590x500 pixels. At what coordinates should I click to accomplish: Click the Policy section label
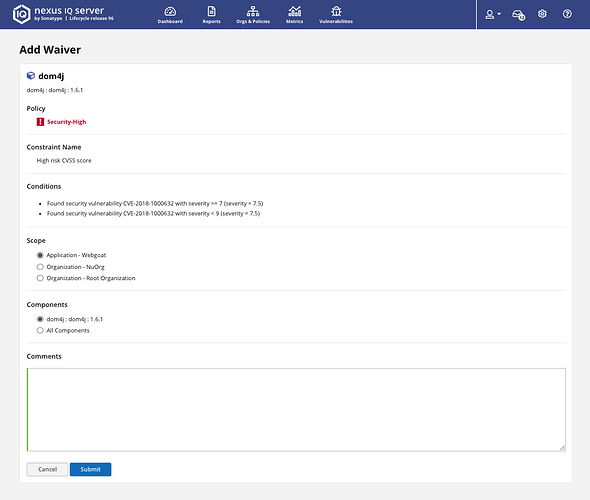click(x=36, y=108)
